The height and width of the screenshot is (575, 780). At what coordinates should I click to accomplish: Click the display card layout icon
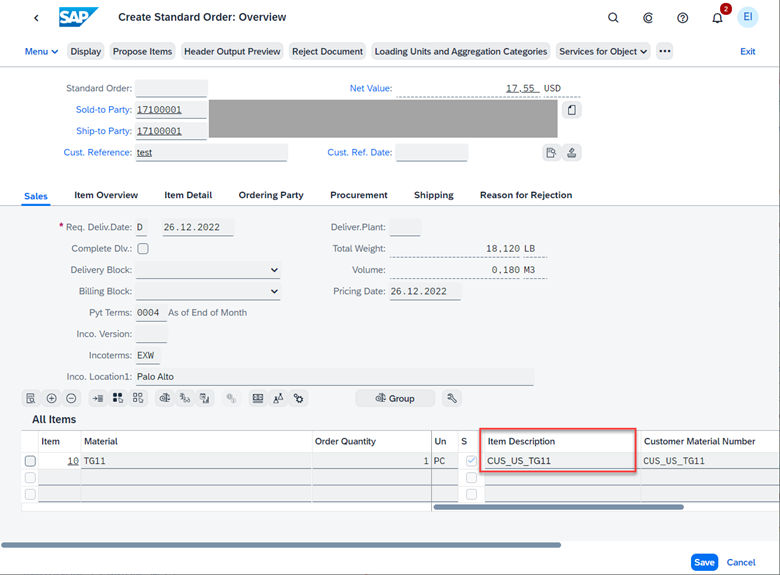[258, 398]
